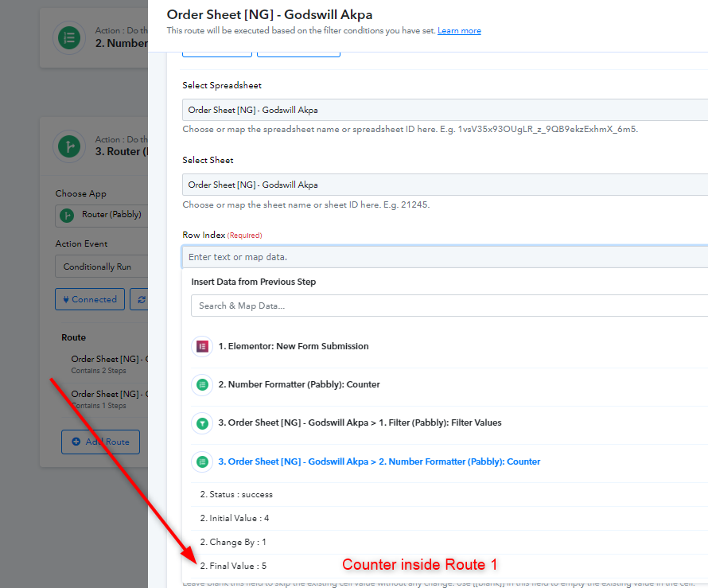
Task: Open Conditionally Run action event dropdown
Action: [x=102, y=267]
